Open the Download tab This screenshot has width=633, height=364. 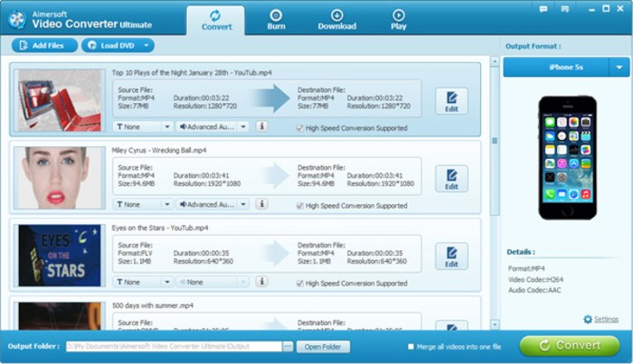pos(336,20)
